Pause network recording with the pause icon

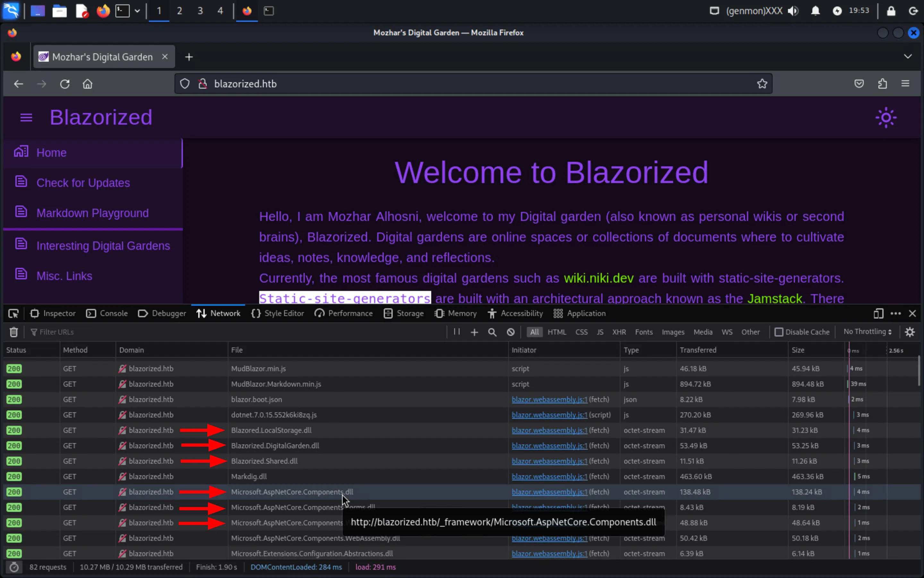tap(457, 331)
